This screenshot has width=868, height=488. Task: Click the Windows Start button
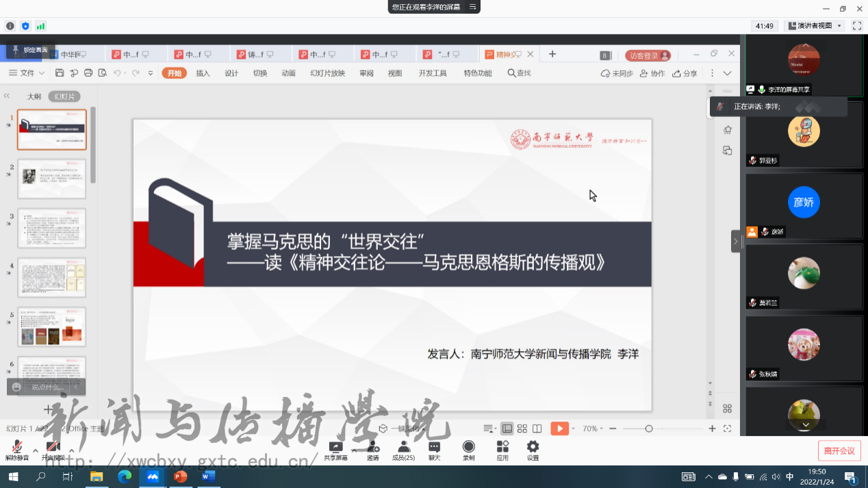click(x=13, y=476)
